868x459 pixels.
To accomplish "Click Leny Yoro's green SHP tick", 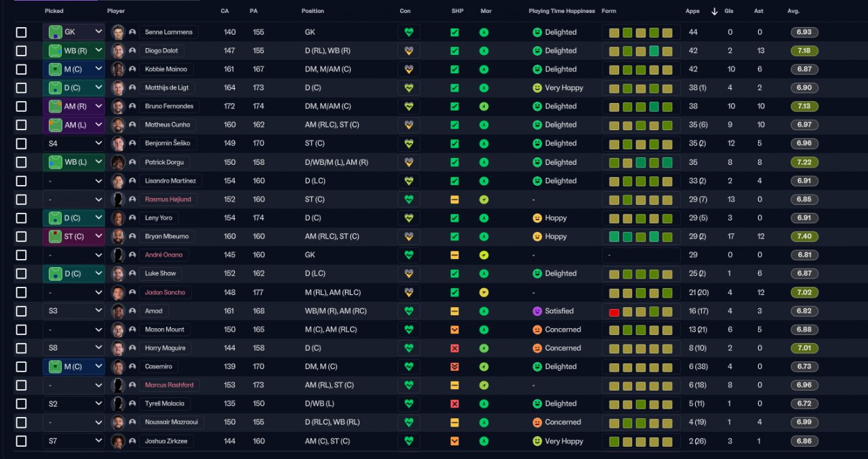I will [x=454, y=218].
